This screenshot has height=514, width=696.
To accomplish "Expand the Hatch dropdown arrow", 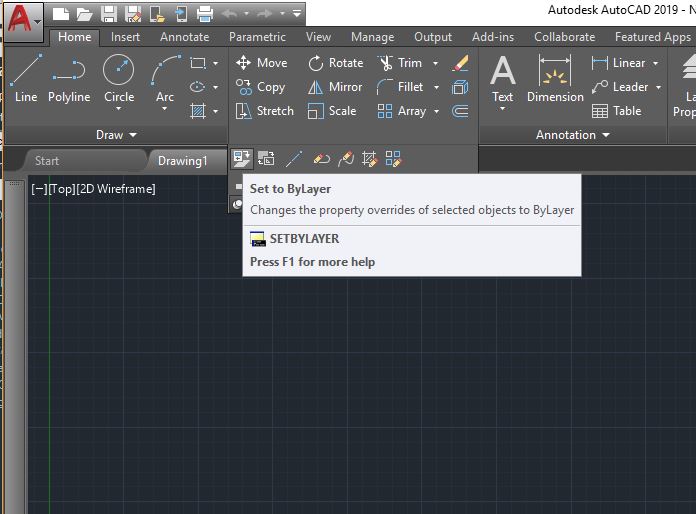I will tap(215, 111).
